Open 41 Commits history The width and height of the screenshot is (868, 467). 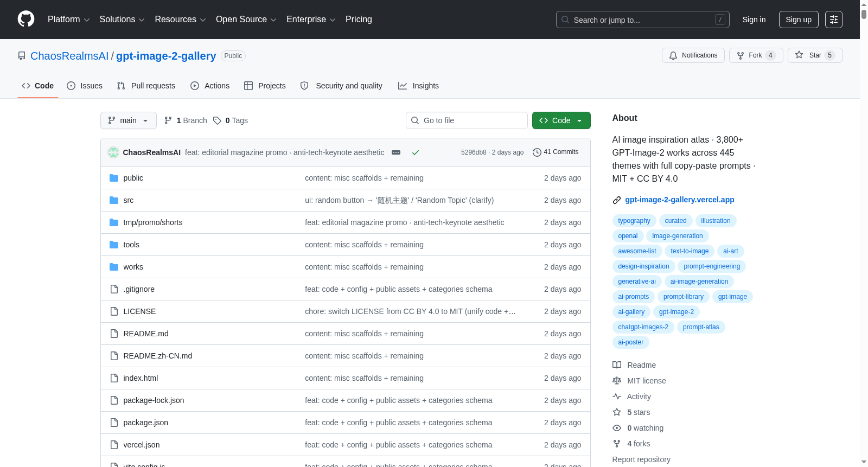(x=556, y=152)
